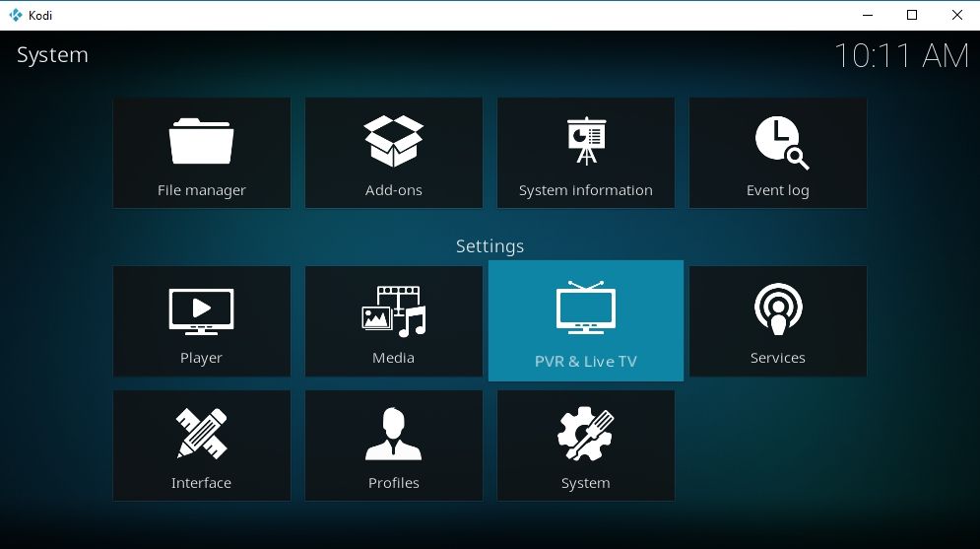Open Profiles settings person icon tile
Image resolution: width=980 pixels, height=549 pixels.
click(x=394, y=446)
